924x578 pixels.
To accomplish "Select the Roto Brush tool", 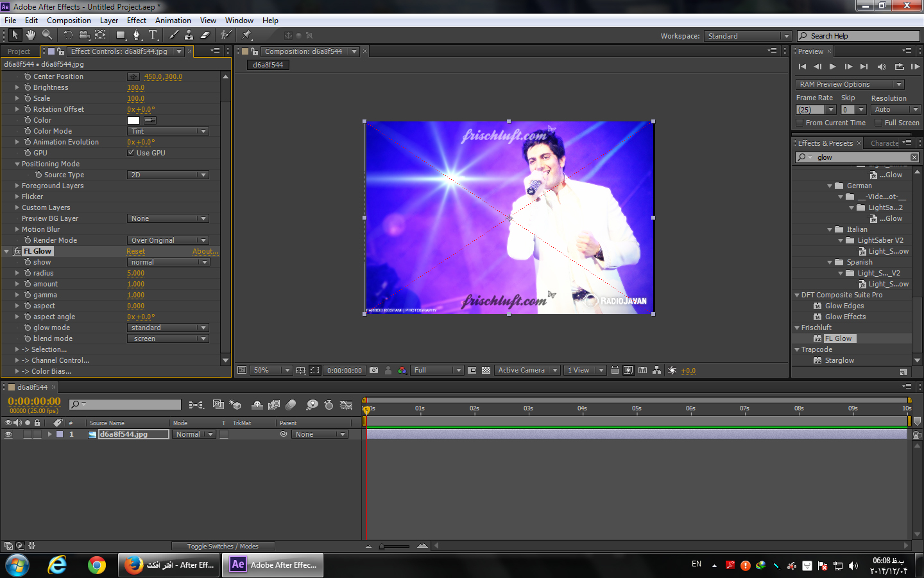I will pyautogui.click(x=226, y=35).
